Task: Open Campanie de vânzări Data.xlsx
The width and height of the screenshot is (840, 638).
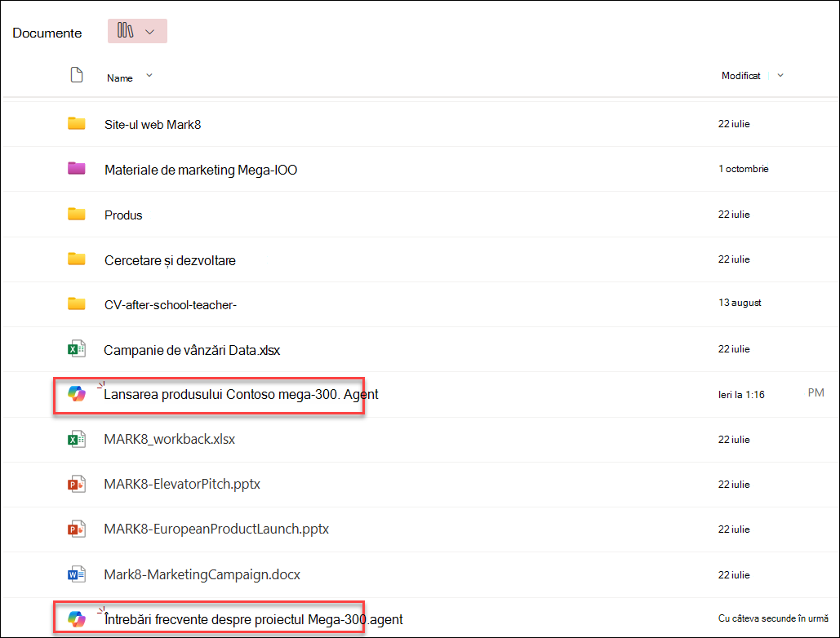Action: click(192, 351)
